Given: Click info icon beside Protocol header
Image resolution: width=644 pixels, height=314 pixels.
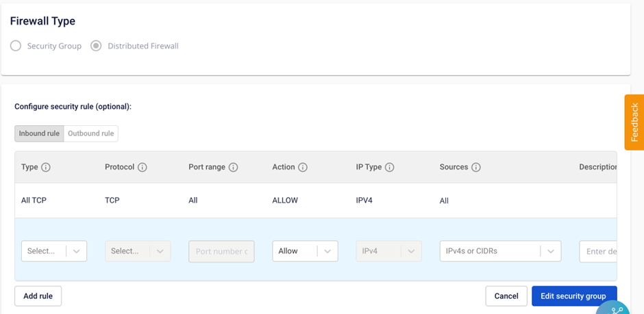Looking at the screenshot, I should coord(143,167).
